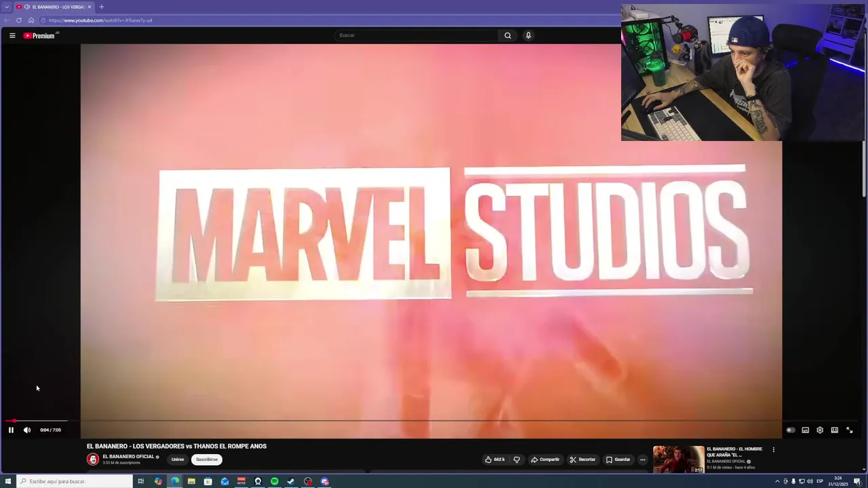Screen dimensions: 868x488
Task: Change keyboard language ESP indicator
Action: tap(820, 481)
